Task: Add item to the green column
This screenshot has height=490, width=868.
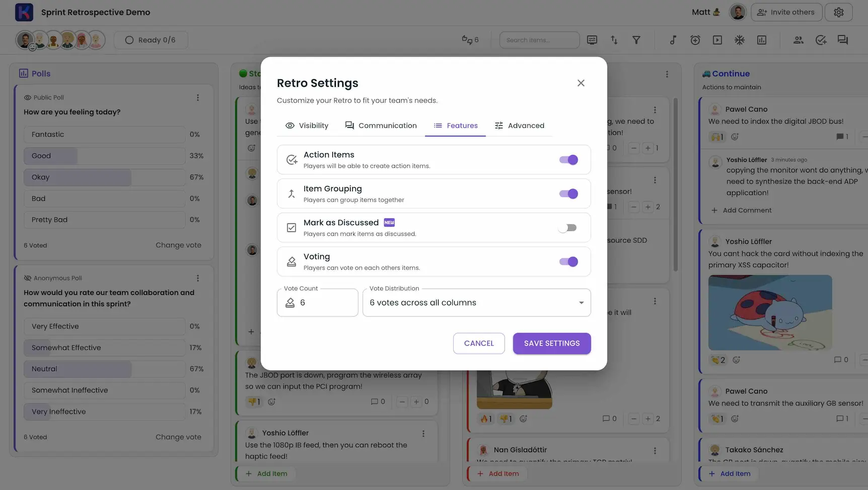Action: [266, 473]
